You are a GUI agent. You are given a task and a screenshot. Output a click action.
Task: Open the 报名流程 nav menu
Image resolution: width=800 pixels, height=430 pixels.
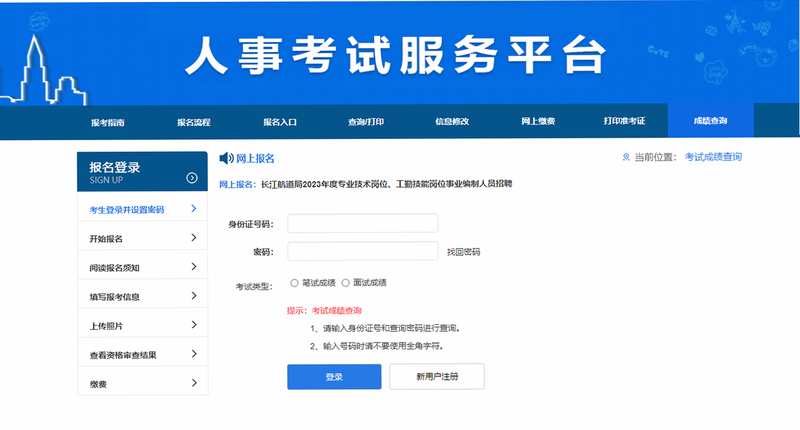click(x=194, y=122)
